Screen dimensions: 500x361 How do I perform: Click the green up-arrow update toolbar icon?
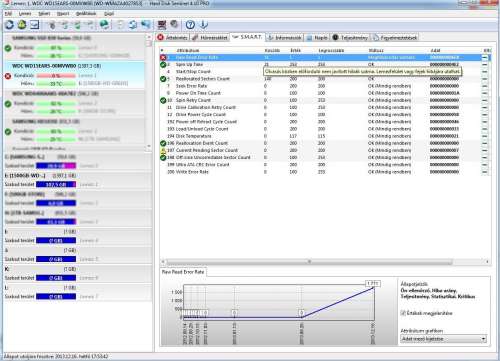[x=22, y=25]
